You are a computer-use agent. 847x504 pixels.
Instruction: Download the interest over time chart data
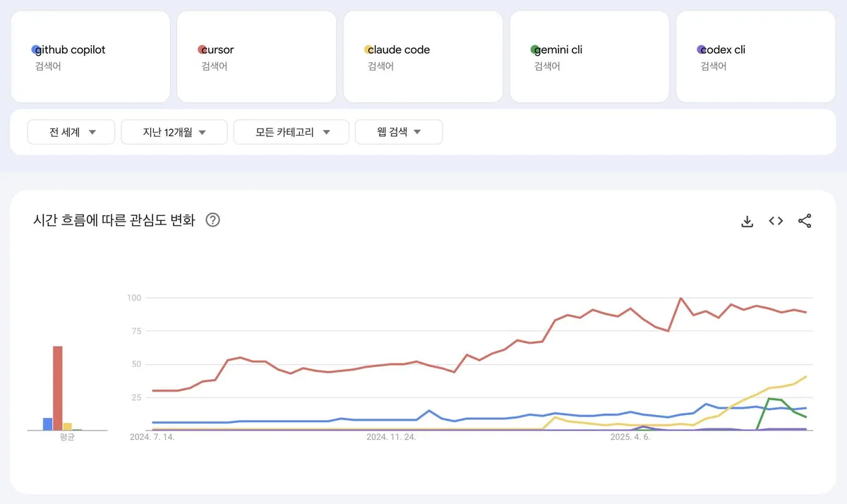pyautogui.click(x=747, y=221)
